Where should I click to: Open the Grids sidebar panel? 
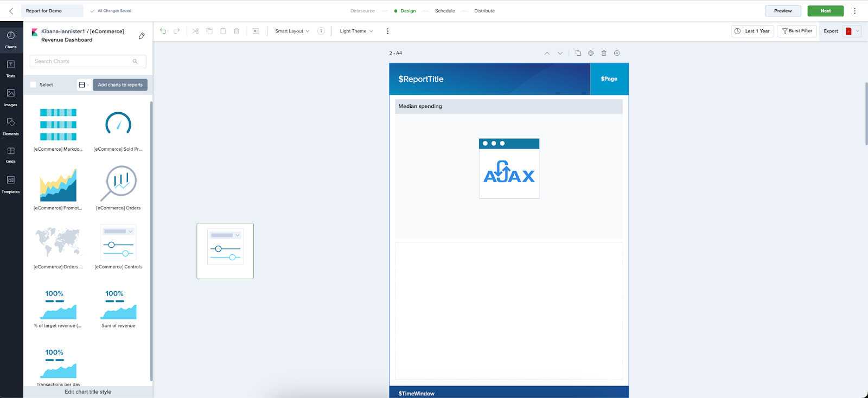pos(11,155)
